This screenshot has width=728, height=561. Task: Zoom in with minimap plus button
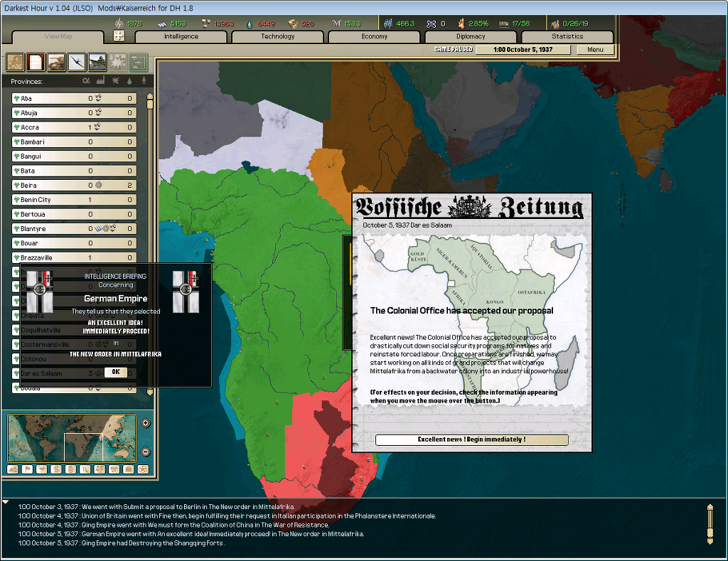tap(145, 423)
